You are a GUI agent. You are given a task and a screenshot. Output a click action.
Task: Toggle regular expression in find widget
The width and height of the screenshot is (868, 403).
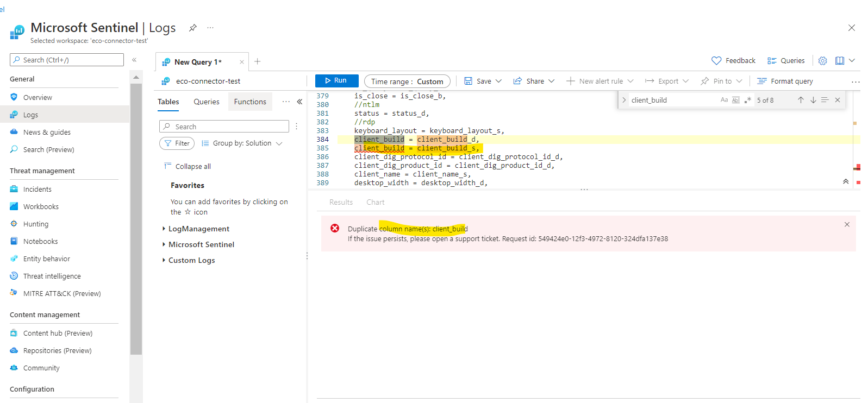click(748, 100)
